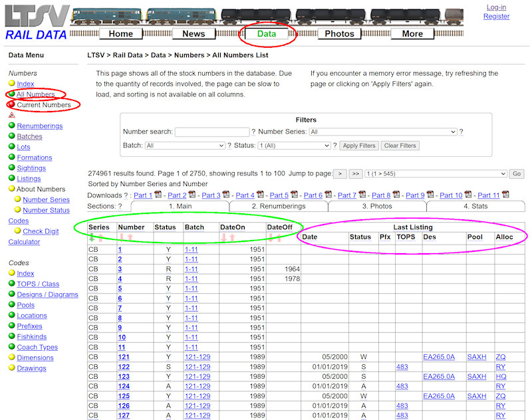Download the Part 1 PDF icon

coord(158,195)
